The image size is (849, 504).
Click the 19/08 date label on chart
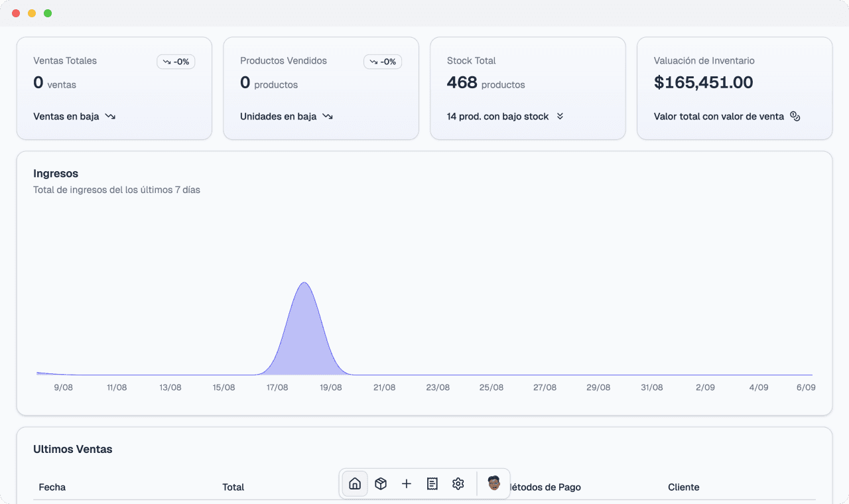tap(331, 387)
